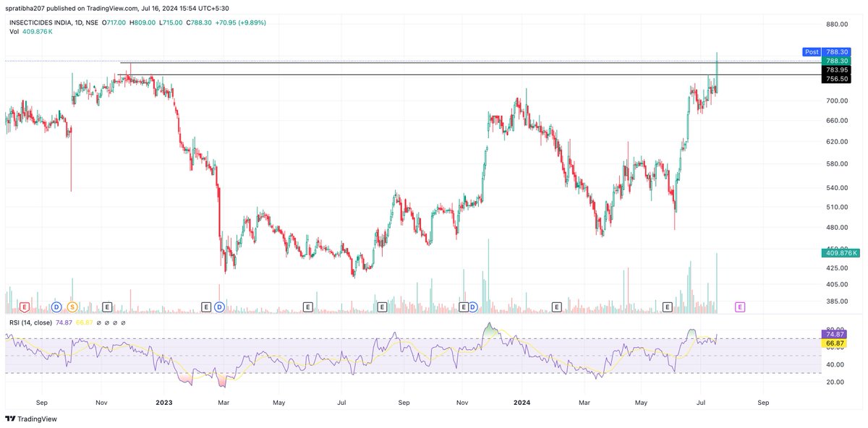Click the blue Post label
Image resolution: width=868 pixels, height=428 pixels.
tap(812, 52)
